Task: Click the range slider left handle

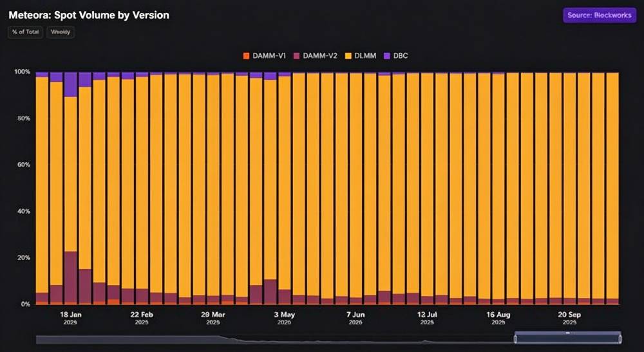Action: coord(515,339)
